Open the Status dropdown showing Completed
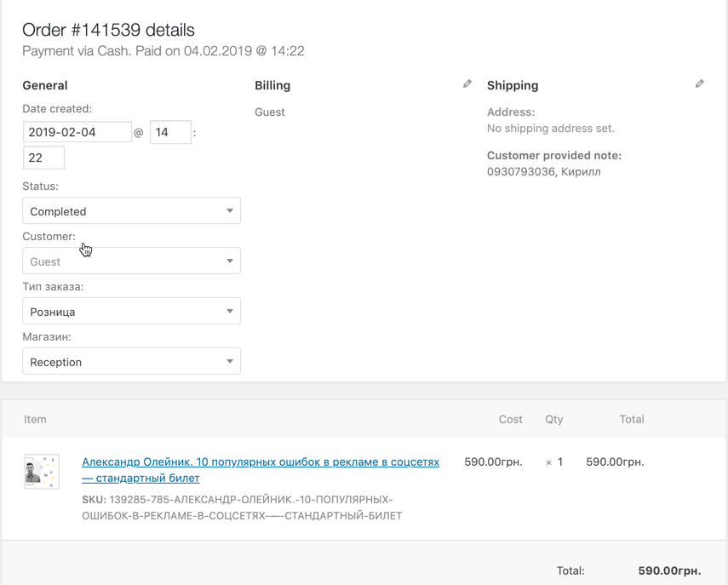 coord(131,211)
